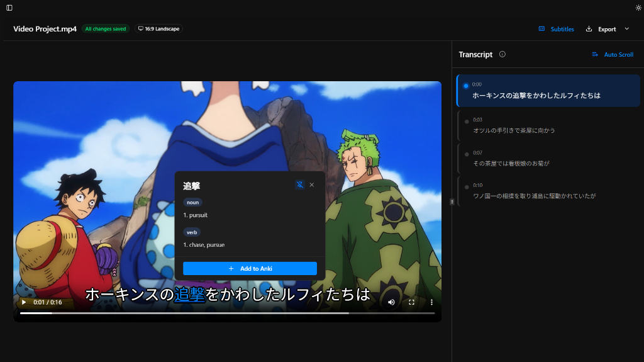Image resolution: width=644 pixels, height=362 pixels.
Task: Click the verb tag in popup
Action: click(x=192, y=232)
